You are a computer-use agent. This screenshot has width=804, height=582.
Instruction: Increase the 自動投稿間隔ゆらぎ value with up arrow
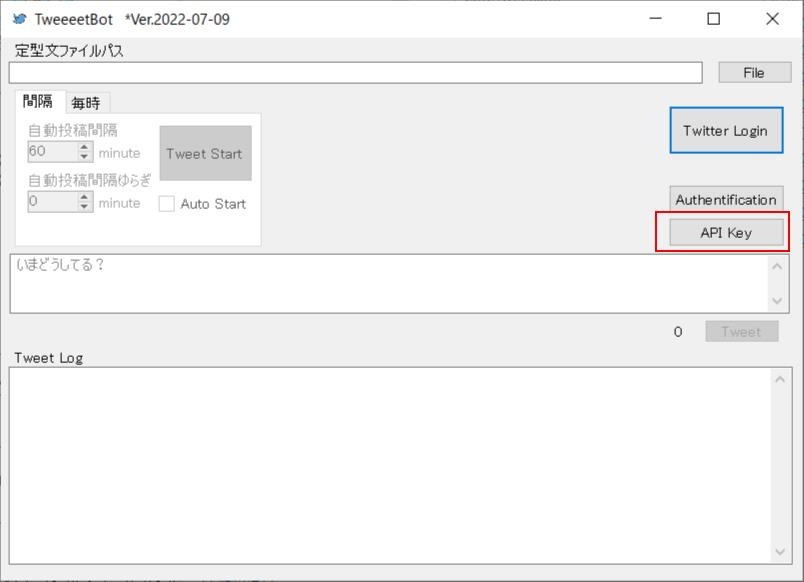point(85,197)
